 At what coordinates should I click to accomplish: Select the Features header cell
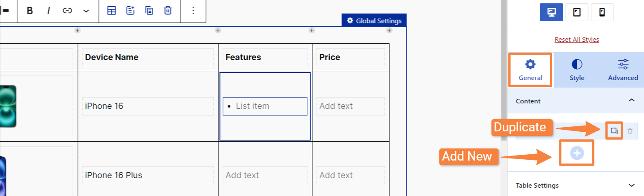point(265,57)
